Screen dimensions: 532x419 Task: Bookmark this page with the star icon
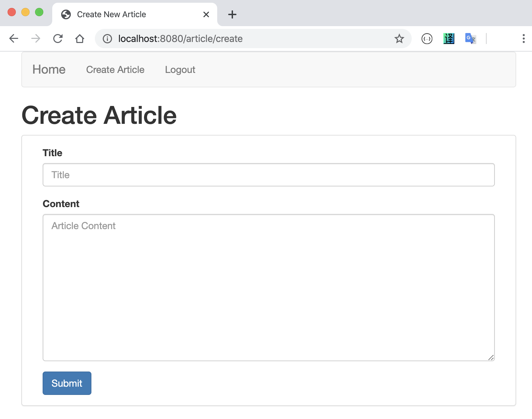tap(399, 39)
